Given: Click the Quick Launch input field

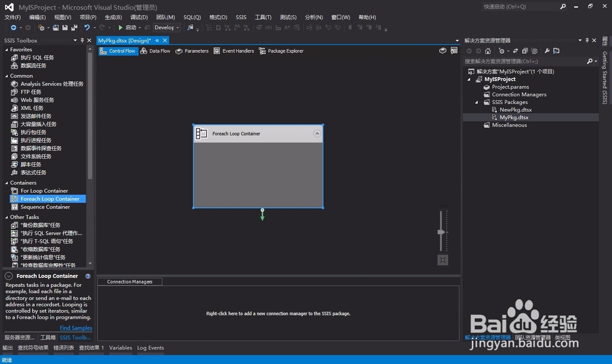Looking at the screenshot, I should 520,7.
